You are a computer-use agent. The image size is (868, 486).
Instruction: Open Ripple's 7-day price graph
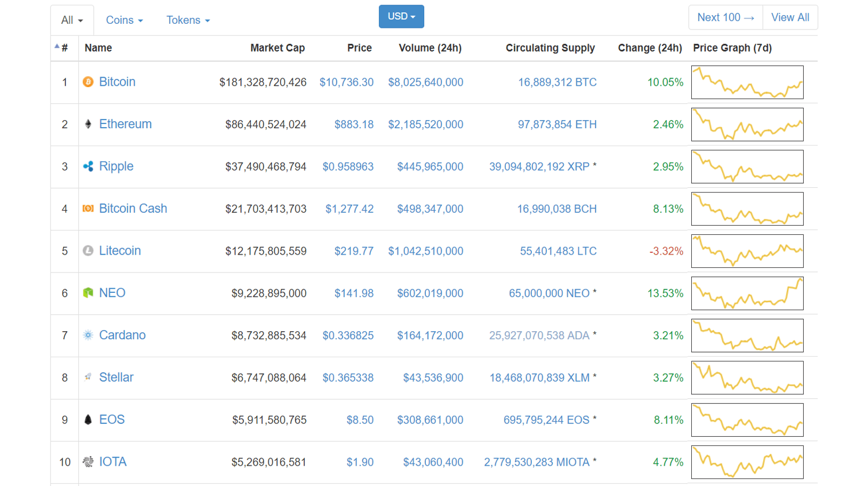[747, 166]
